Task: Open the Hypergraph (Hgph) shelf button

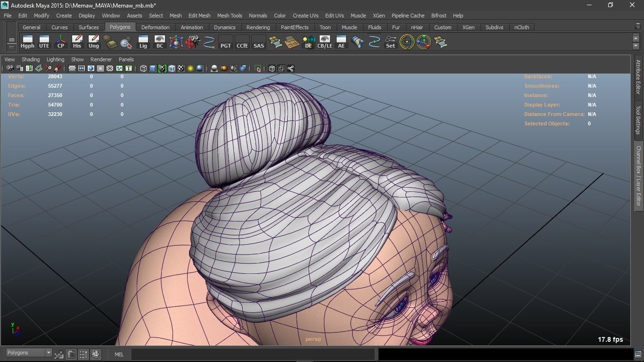Action: pos(27,42)
